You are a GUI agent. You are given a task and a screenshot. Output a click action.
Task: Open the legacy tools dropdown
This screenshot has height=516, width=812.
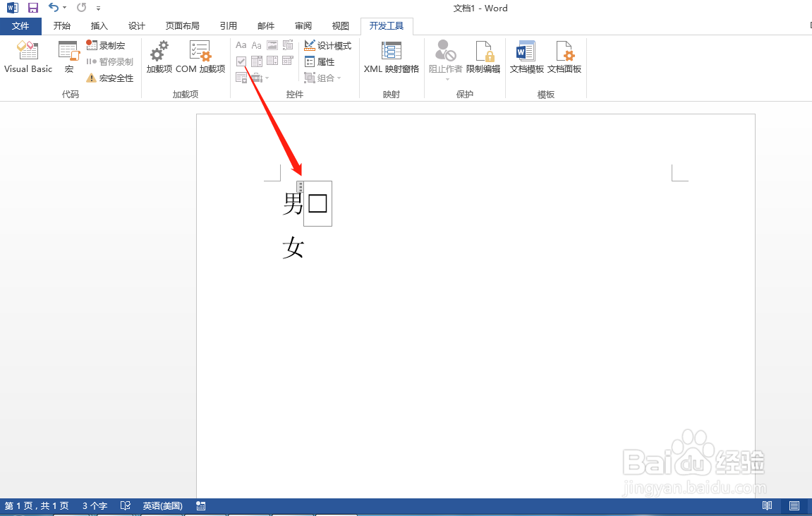click(260, 78)
